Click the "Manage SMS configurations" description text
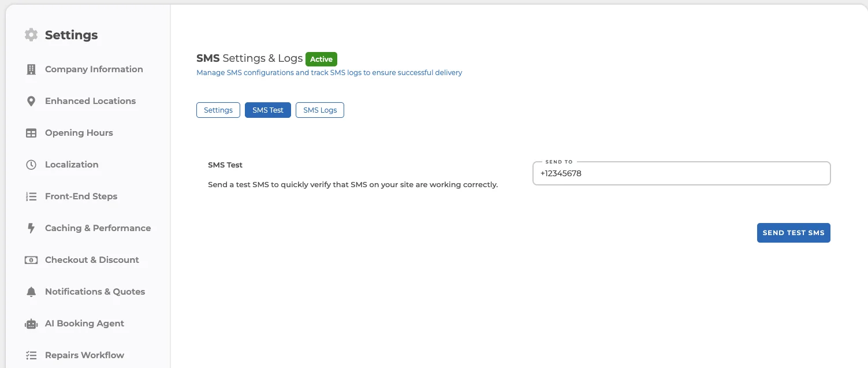 pos(329,73)
